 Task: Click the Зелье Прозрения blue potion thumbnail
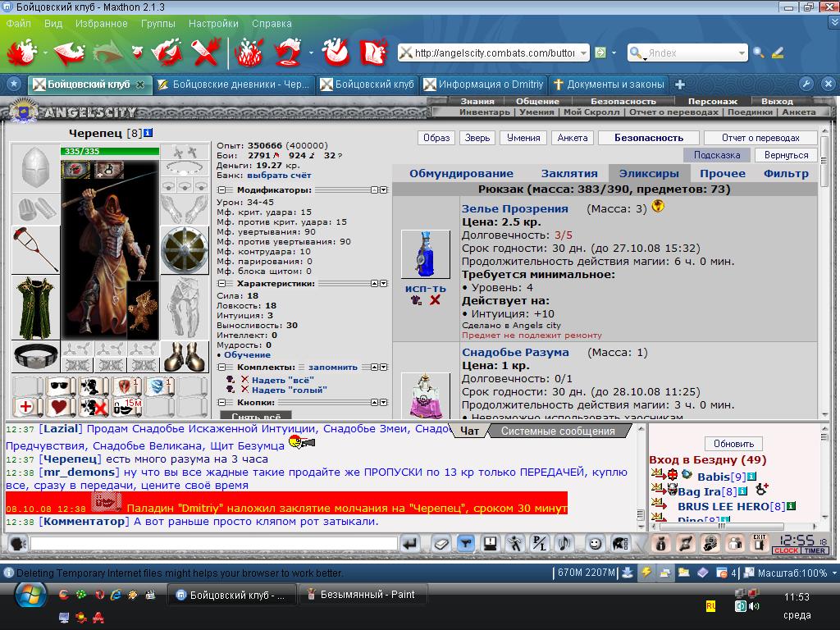426,254
